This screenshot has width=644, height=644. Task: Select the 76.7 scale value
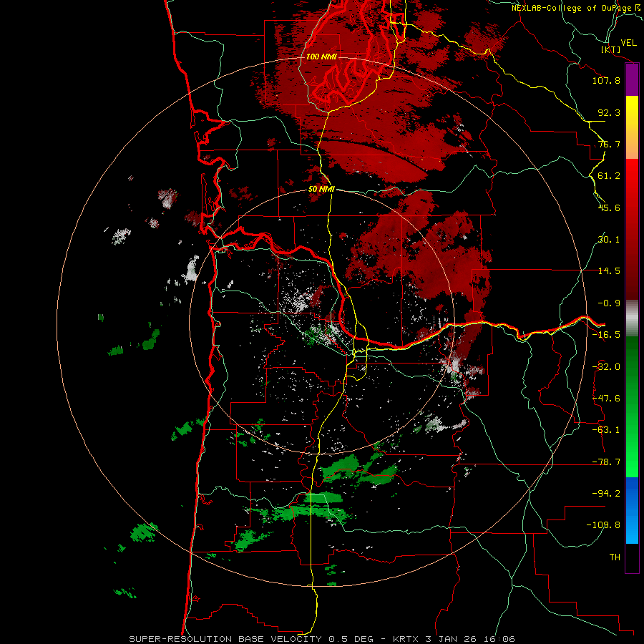[609, 144]
